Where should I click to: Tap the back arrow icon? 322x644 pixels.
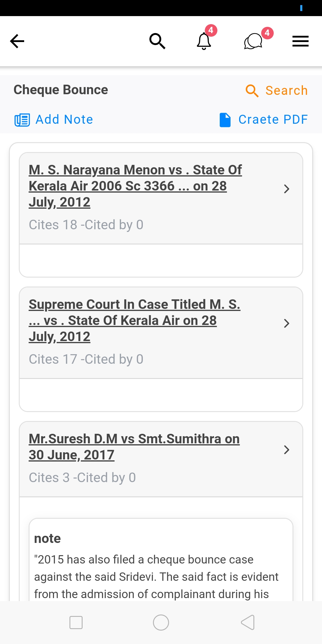click(x=17, y=41)
